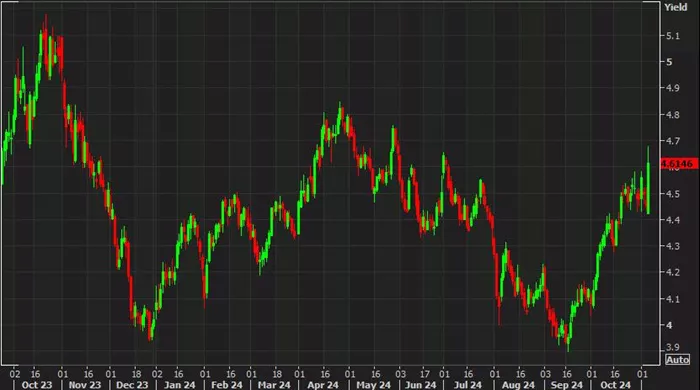Click the Oct 24 month label

616,385
